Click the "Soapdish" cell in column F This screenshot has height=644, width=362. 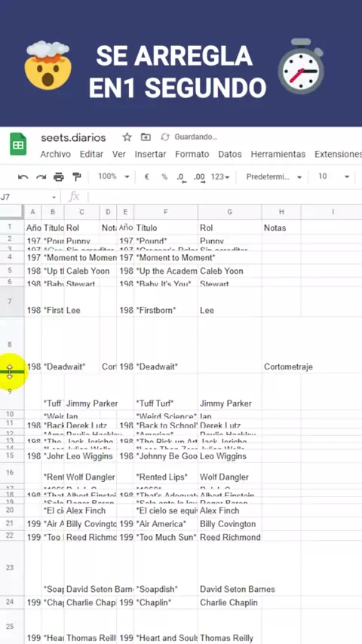pyautogui.click(x=166, y=568)
